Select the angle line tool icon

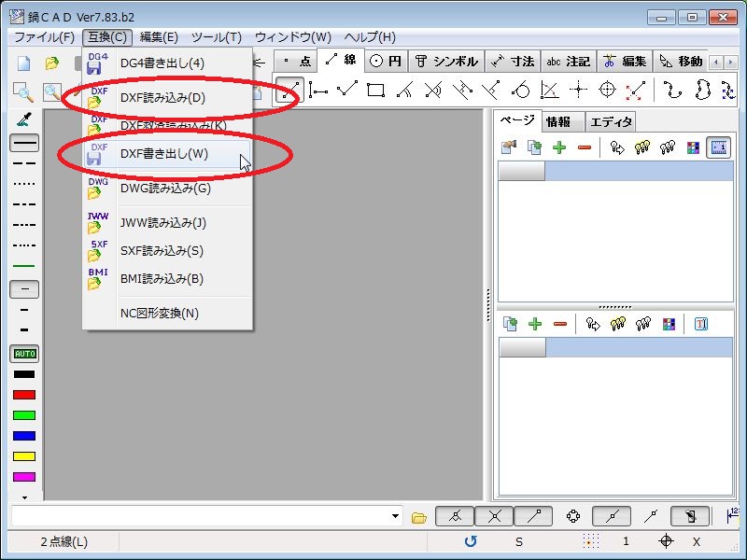coord(549,90)
